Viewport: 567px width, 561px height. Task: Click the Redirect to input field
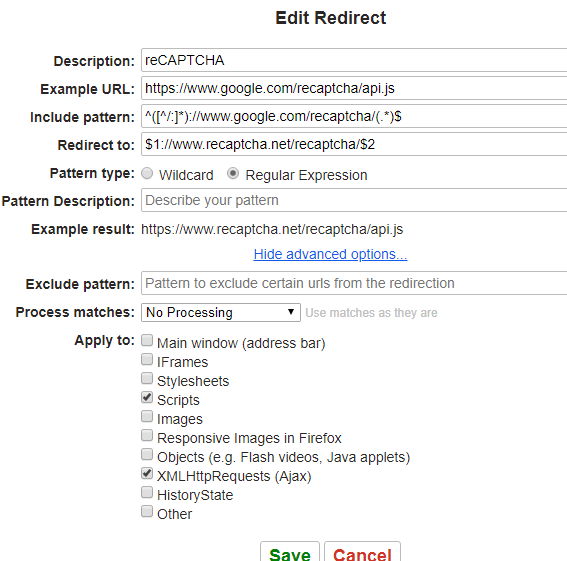pyautogui.click(x=354, y=144)
